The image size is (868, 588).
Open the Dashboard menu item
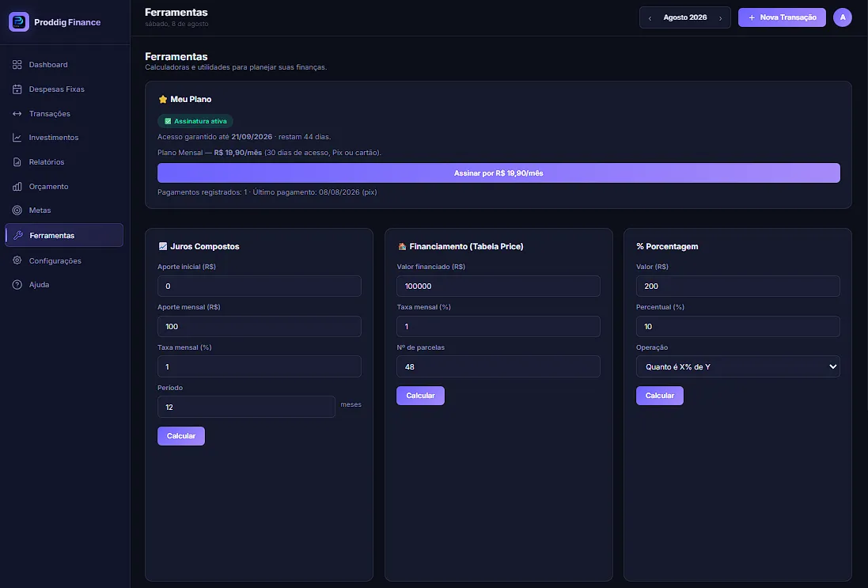click(x=64, y=65)
